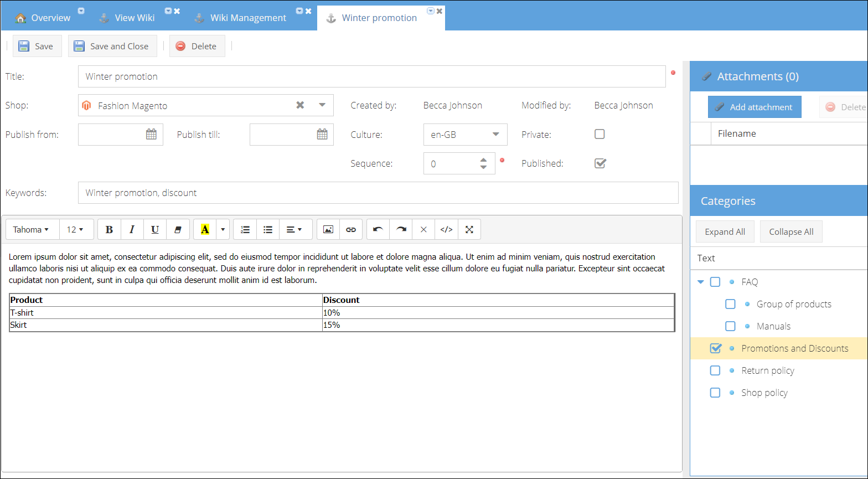
Task: Open the Shop dropdown list
Action: 322,105
